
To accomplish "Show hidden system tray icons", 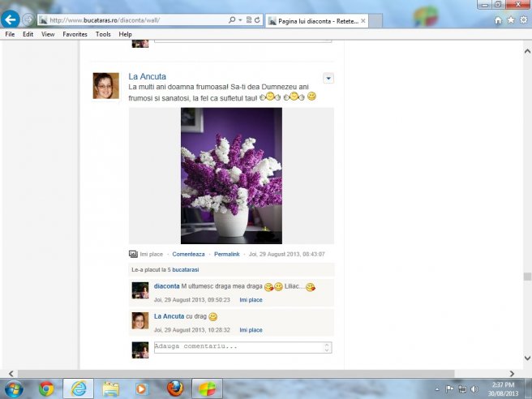I will (438, 389).
